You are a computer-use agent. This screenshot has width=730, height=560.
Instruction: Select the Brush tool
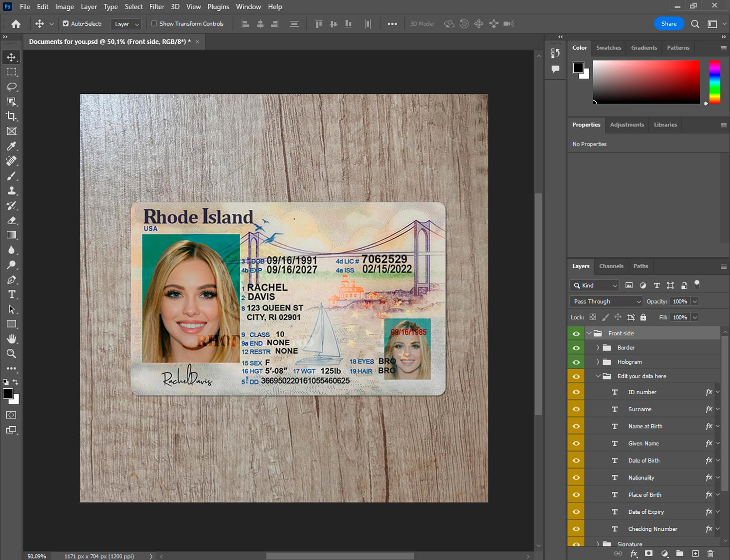pos(12,176)
